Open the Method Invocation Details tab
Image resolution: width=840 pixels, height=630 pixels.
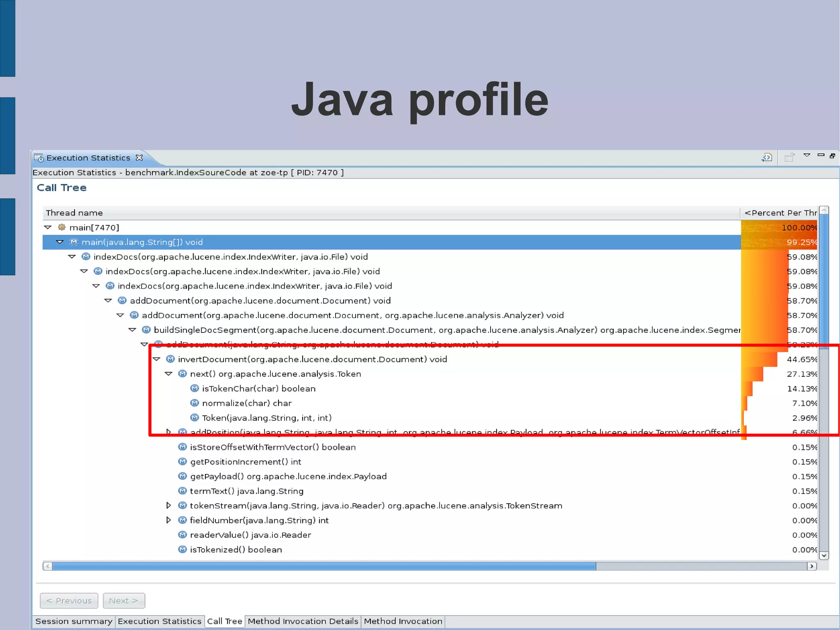tap(303, 621)
